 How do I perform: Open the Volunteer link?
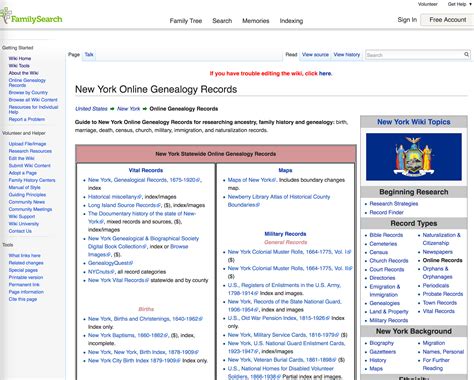(x=428, y=4)
